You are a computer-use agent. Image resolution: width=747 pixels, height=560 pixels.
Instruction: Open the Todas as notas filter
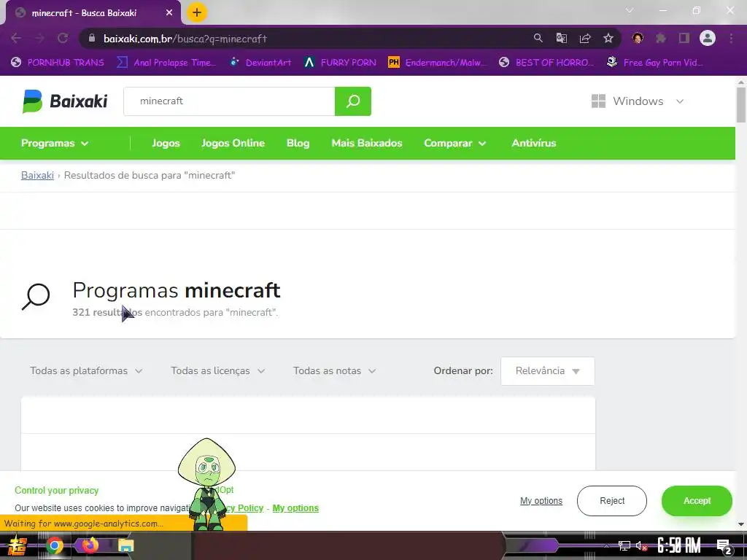(x=334, y=371)
